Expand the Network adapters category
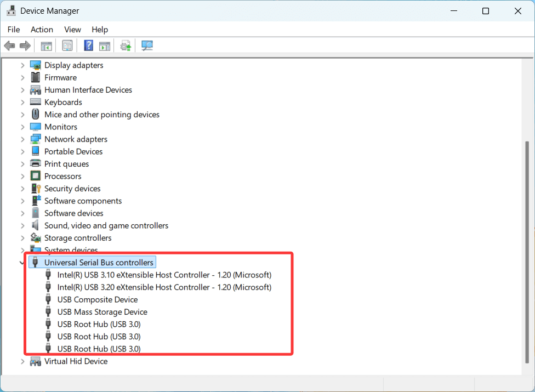 click(22, 139)
